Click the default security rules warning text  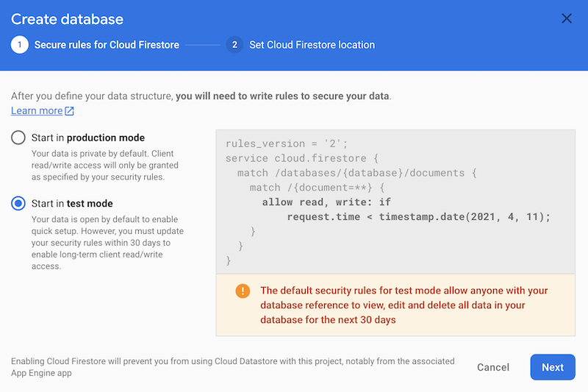coord(404,305)
